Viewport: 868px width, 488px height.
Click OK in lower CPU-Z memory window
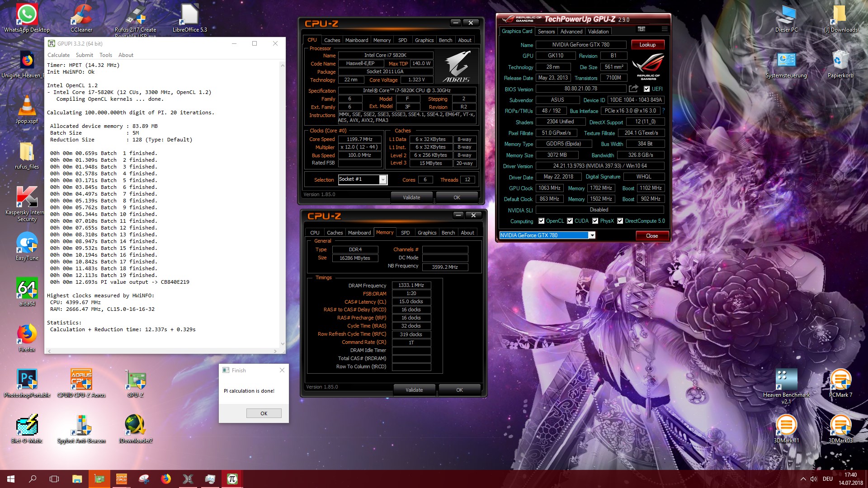pos(459,390)
